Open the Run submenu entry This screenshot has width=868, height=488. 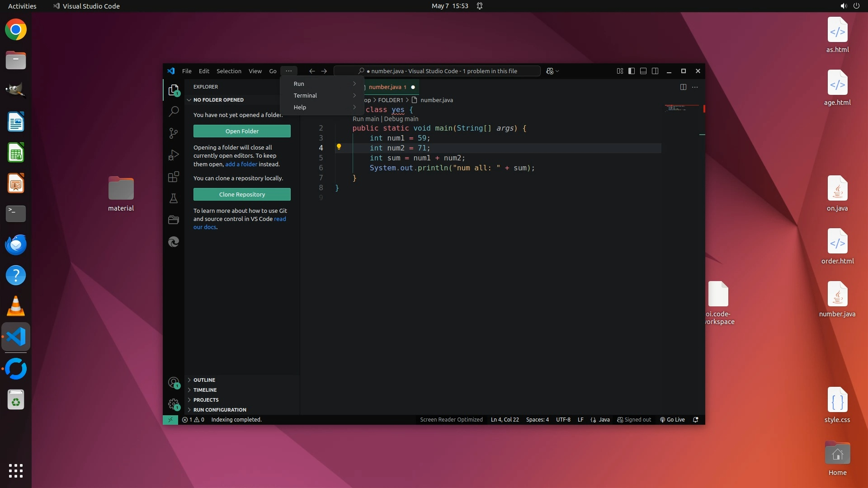pos(299,84)
